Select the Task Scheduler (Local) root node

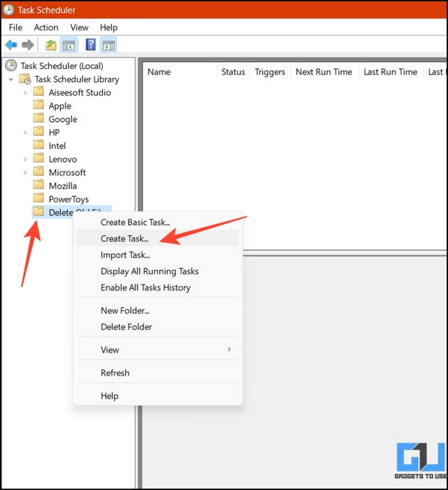click(x=62, y=66)
